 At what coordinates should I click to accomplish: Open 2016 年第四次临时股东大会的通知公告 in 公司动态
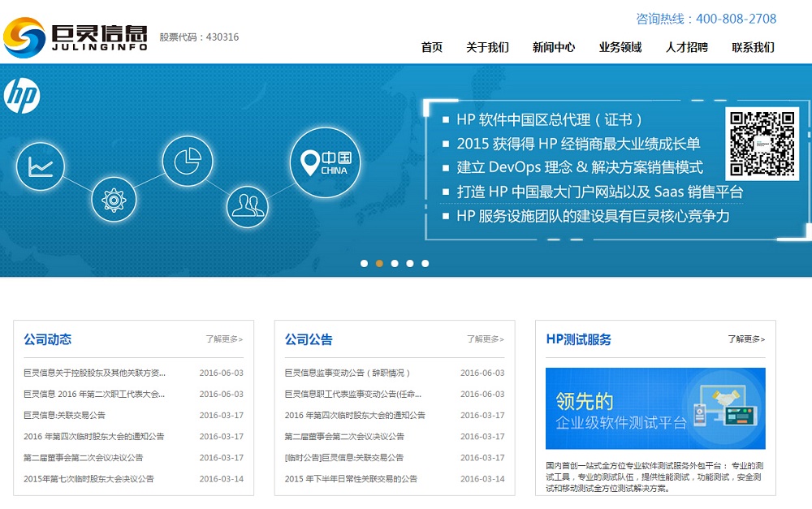point(93,437)
